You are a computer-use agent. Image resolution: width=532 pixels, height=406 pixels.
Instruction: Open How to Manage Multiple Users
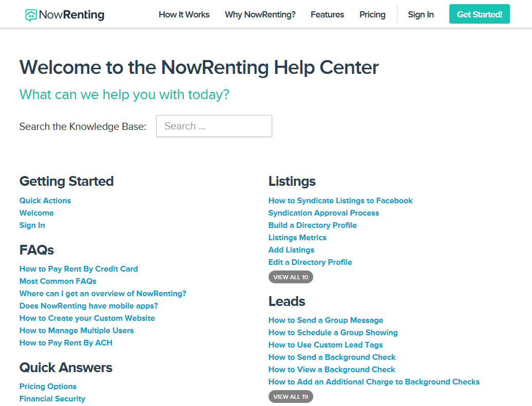76,330
